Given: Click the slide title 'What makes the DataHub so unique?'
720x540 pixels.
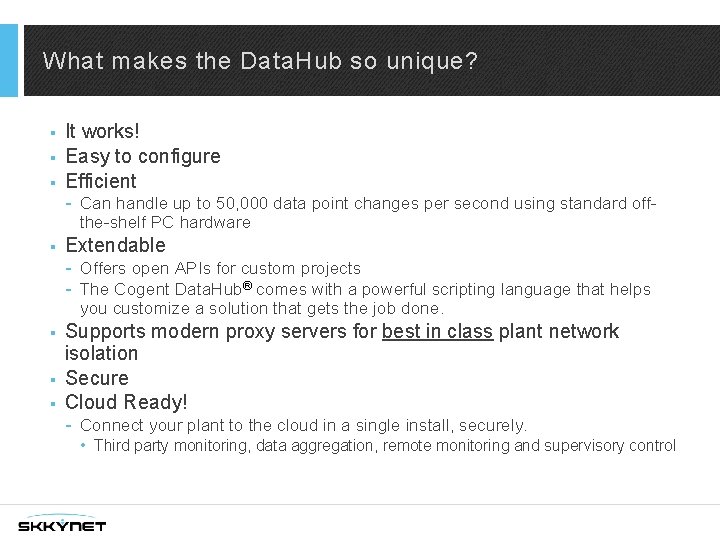Looking at the screenshot, I should click(x=260, y=61).
